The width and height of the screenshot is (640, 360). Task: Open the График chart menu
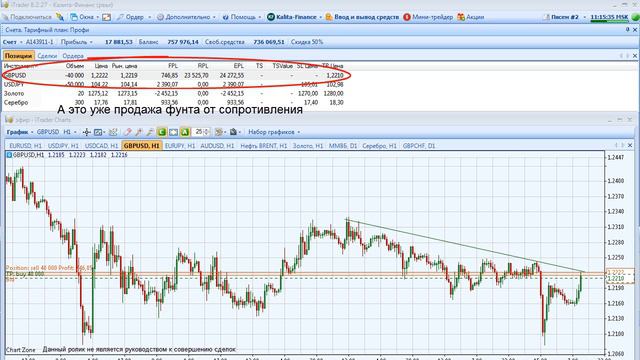point(20,132)
